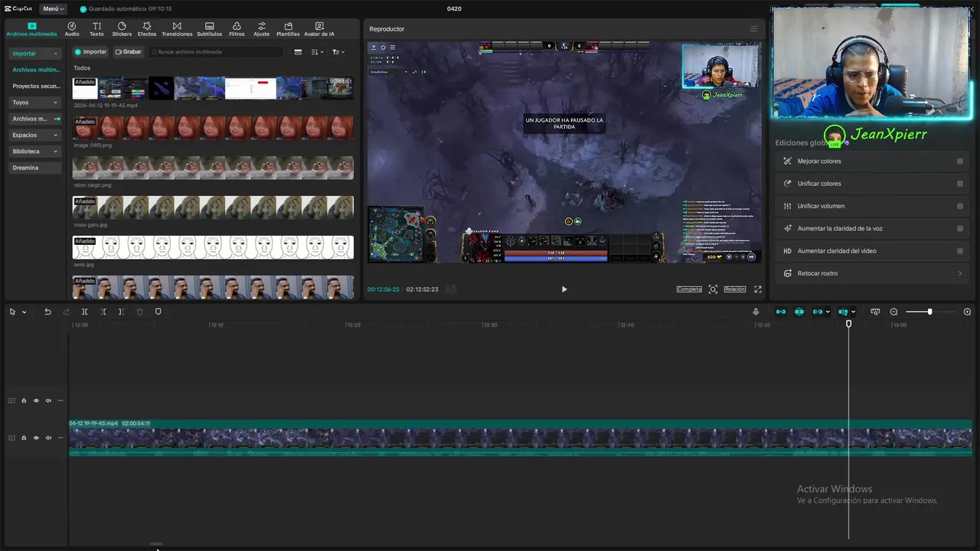Zoom in the timeline
The image size is (980, 551).
coord(967,311)
